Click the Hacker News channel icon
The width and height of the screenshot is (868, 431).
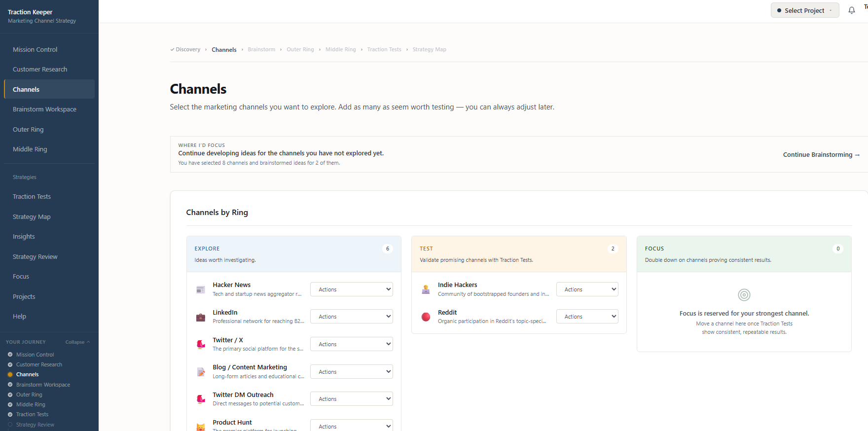(201, 289)
